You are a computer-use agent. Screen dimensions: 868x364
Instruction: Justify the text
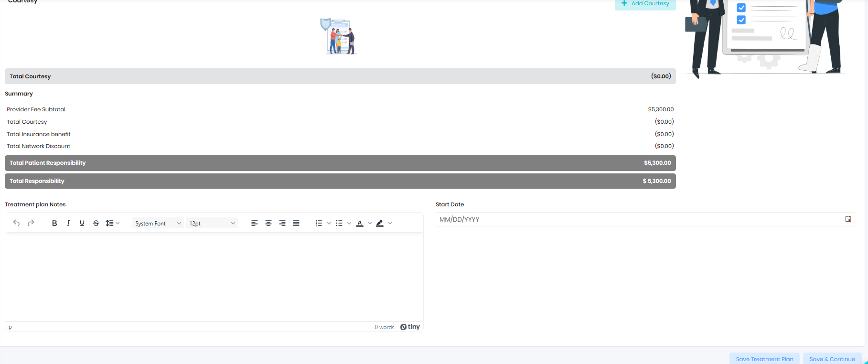click(x=296, y=223)
